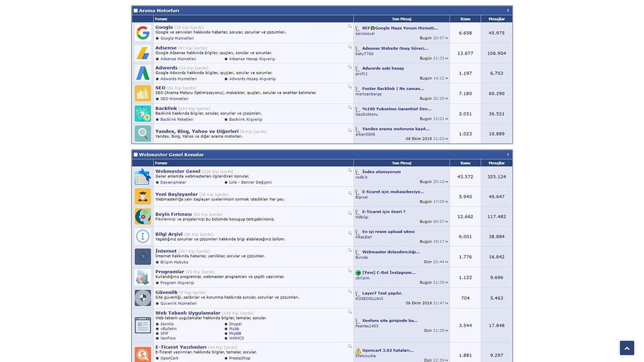Open the SEO forum via its icon

142,93
